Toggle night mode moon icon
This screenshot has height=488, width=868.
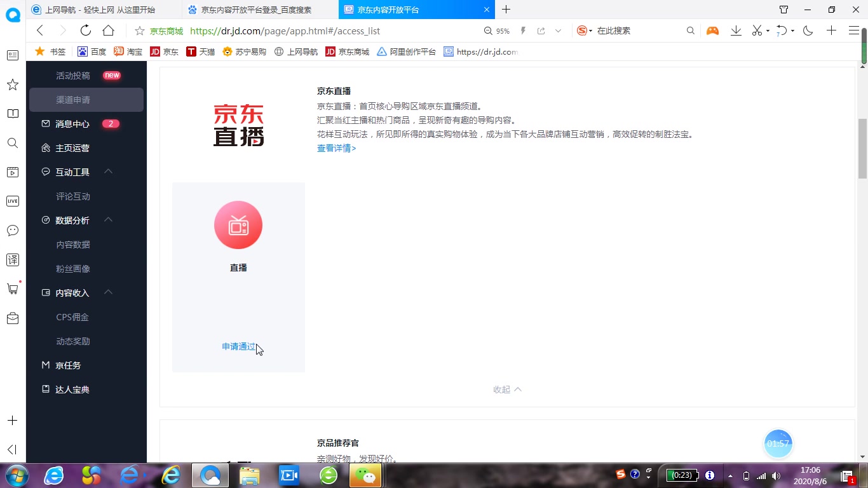(808, 30)
